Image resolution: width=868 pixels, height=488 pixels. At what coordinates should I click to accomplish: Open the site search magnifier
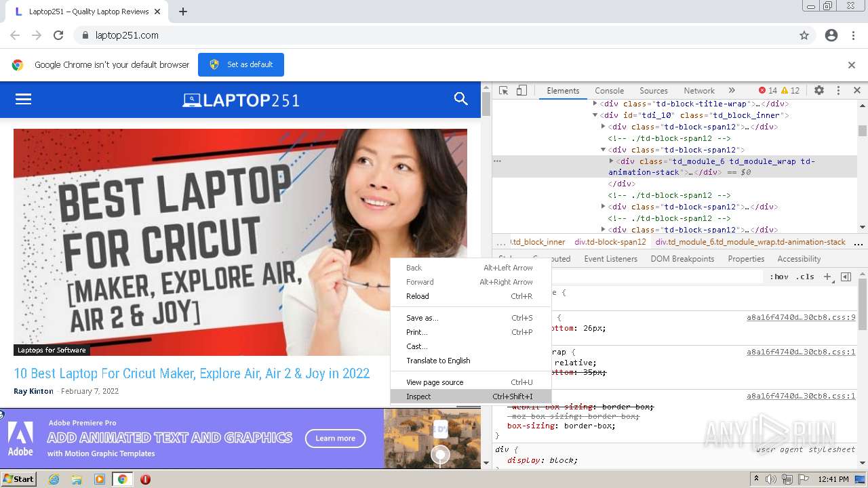point(461,99)
